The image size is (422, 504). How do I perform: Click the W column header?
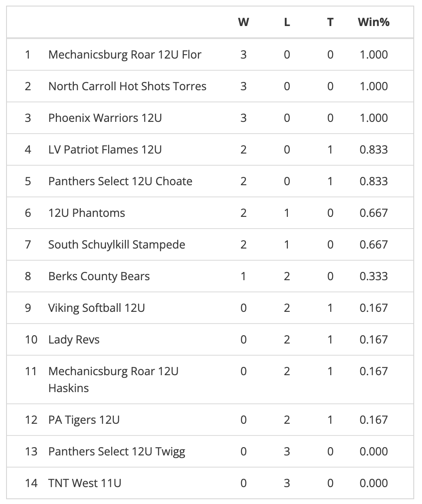[x=244, y=22]
